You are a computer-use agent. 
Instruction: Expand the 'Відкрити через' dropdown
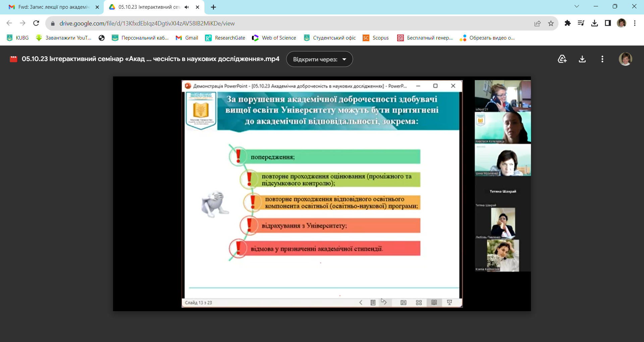click(x=319, y=59)
